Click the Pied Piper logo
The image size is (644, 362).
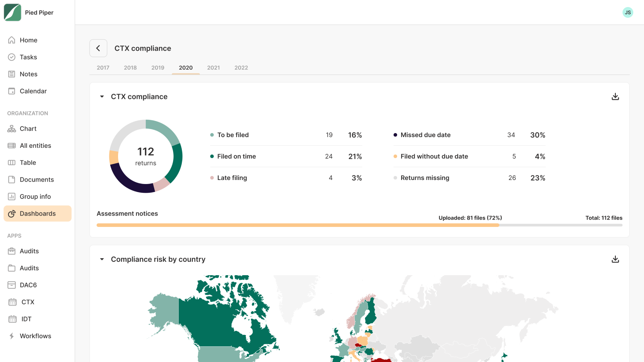click(x=12, y=12)
